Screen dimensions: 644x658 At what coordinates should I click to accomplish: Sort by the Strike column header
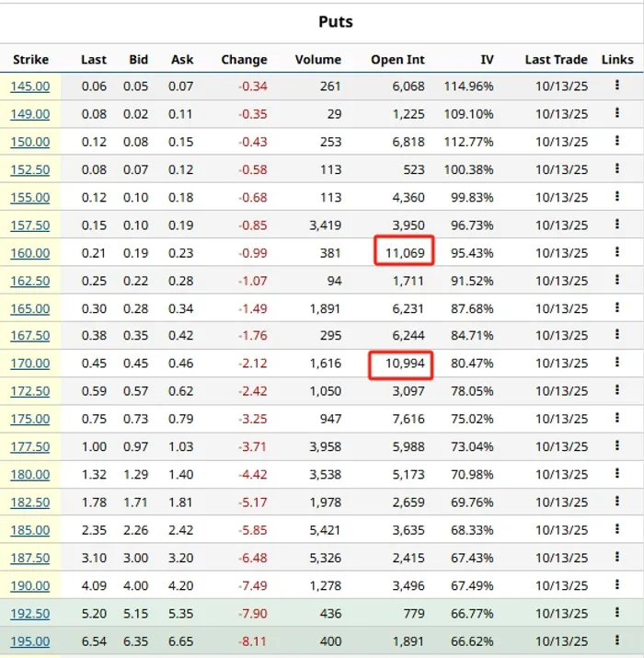pyautogui.click(x=30, y=59)
